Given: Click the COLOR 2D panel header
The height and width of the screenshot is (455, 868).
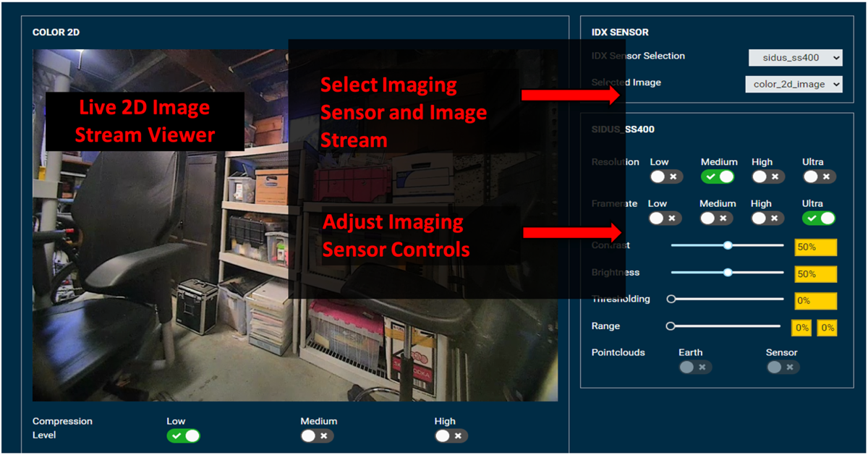Looking at the screenshot, I should [54, 32].
